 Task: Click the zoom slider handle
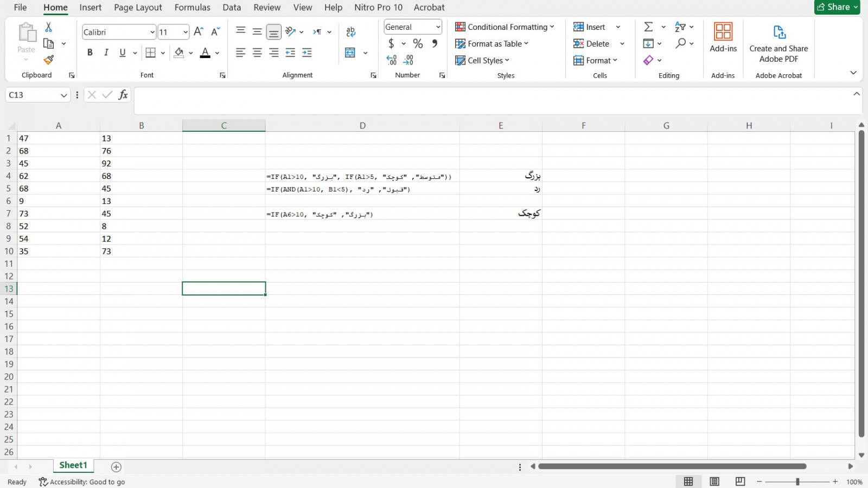click(797, 481)
